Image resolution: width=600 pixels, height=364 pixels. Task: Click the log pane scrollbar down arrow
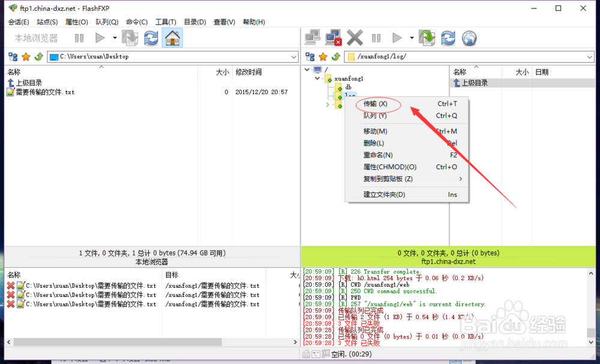click(591, 342)
